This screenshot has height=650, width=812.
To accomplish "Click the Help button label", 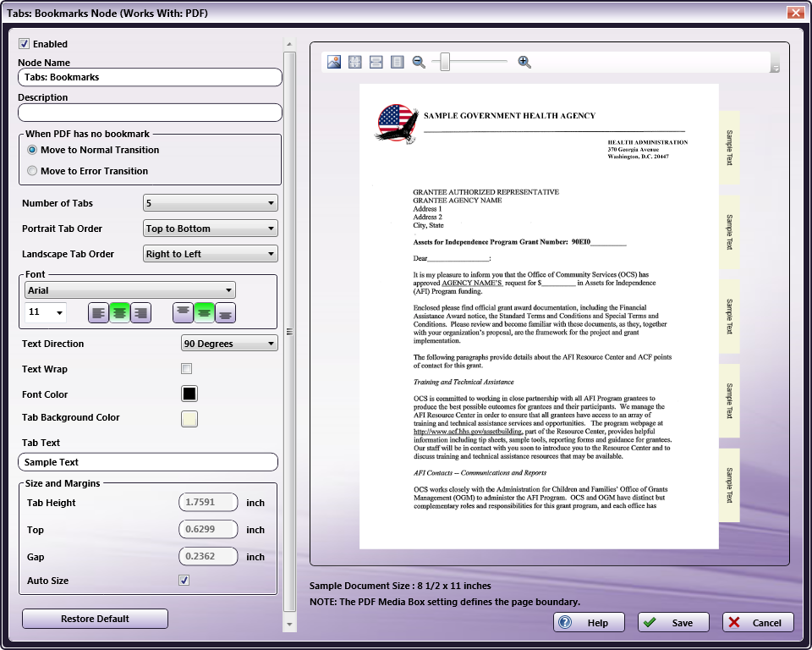I will tap(598, 623).
